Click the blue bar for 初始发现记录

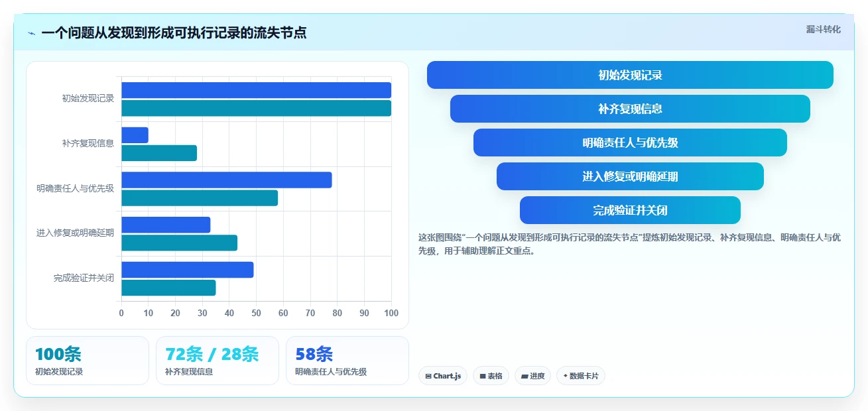(x=256, y=90)
